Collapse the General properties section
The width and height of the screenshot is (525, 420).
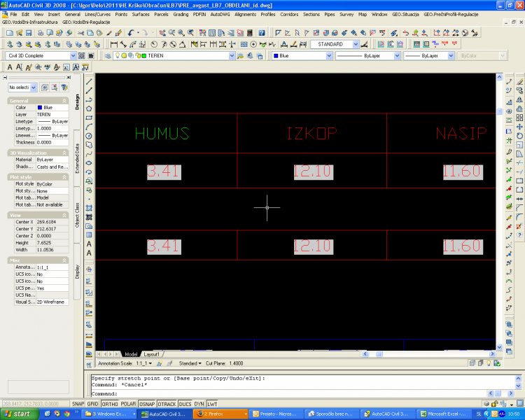click(x=64, y=101)
